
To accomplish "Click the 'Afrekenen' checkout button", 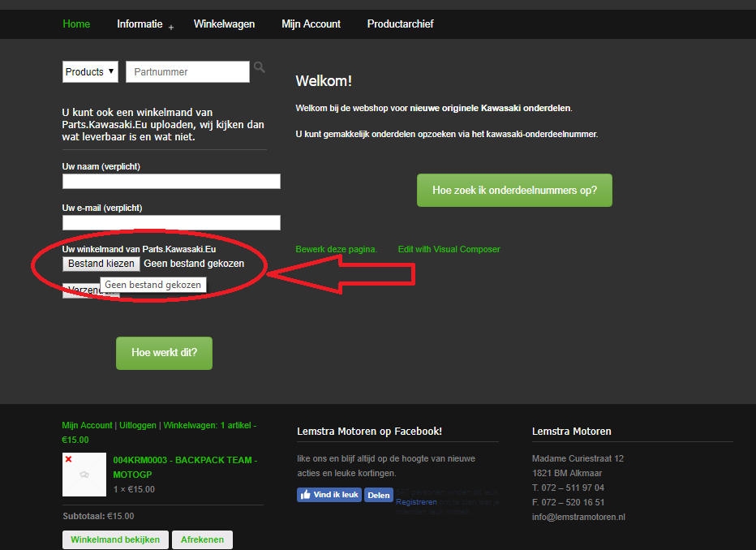I will click(x=202, y=540).
